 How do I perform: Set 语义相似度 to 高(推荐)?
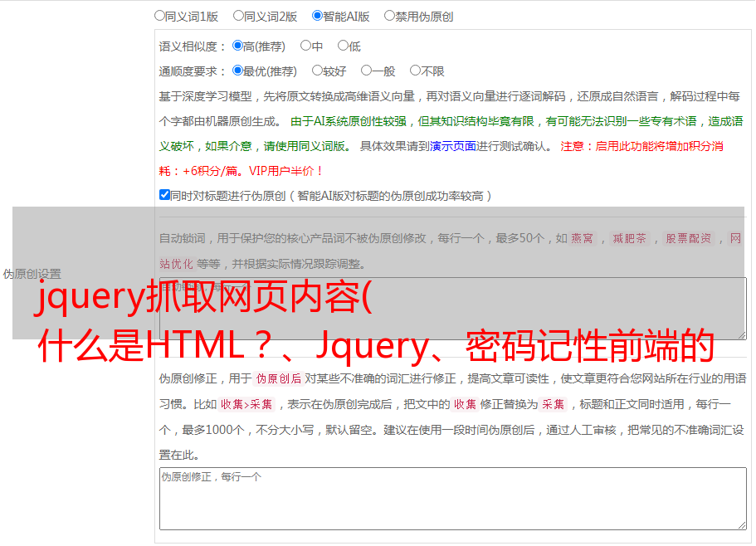click(237, 46)
